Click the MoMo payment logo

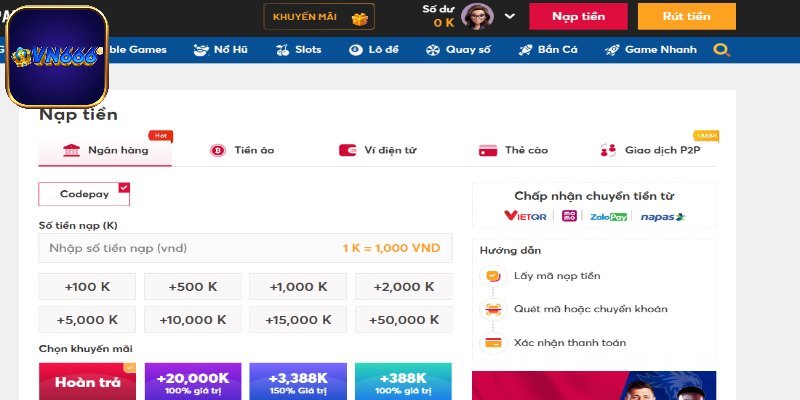(x=568, y=216)
